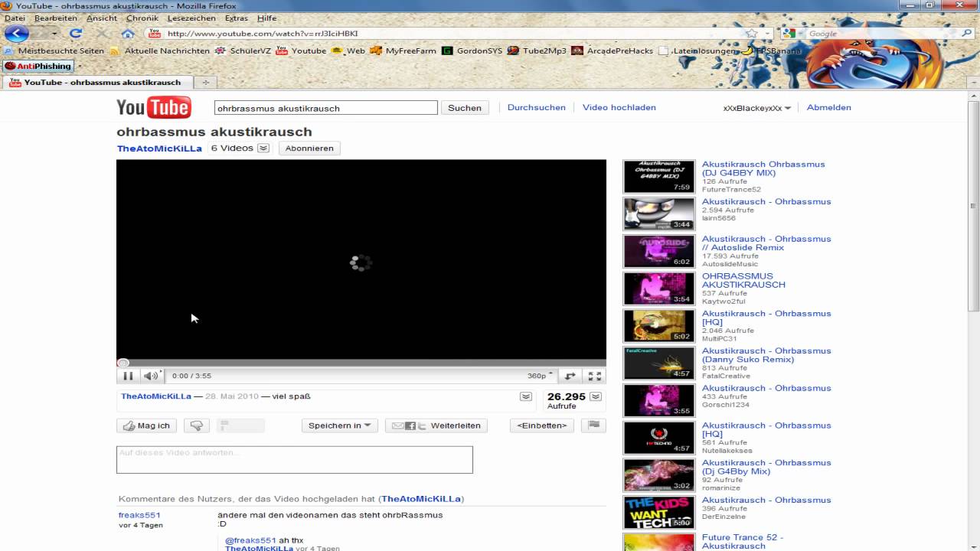Open Durchsuchen link
Image resolution: width=980 pixels, height=551 pixels.
tap(537, 107)
